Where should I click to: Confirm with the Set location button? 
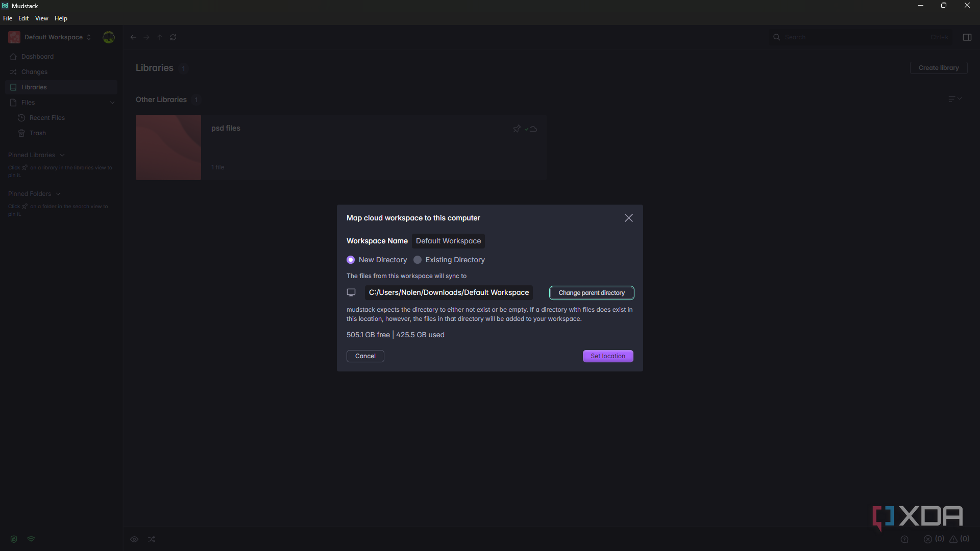[x=608, y=356]
